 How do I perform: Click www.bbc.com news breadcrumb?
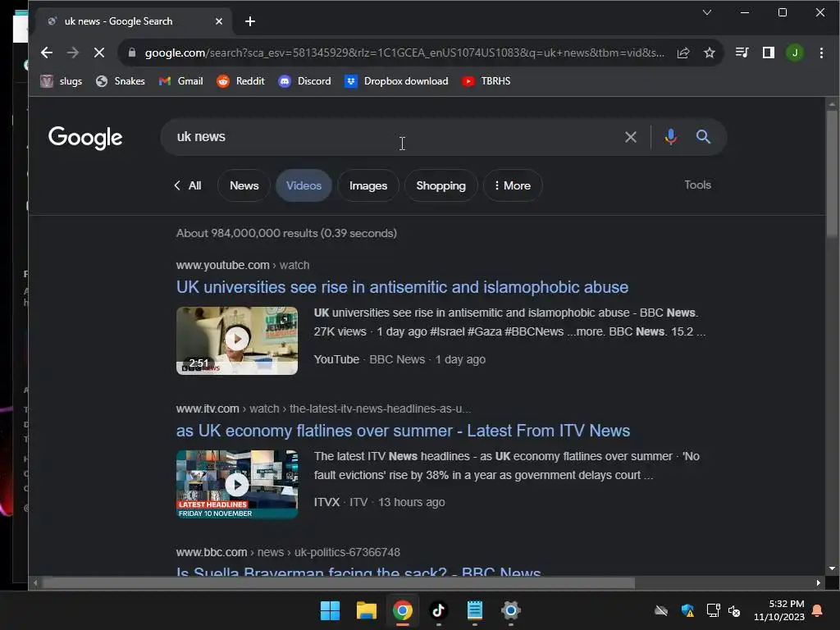pos(288,552)
